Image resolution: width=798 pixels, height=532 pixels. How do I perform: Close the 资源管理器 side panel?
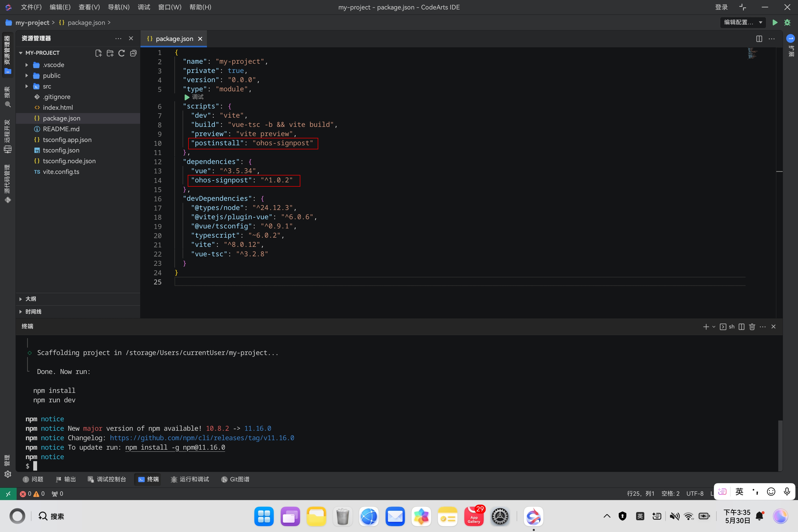tap(131, 38)
